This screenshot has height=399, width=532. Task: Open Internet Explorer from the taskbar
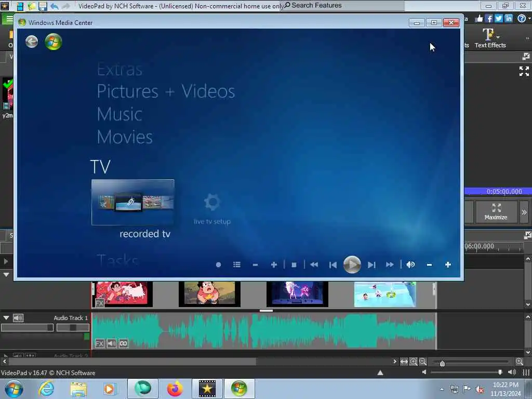[46, 389]
